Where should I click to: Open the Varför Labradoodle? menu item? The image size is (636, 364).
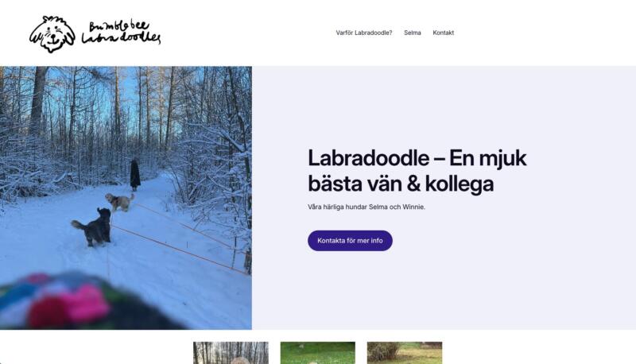[364, 33]
